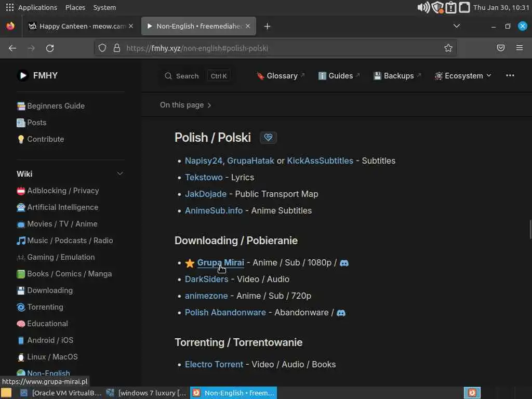Open Artificial Intelligence wiki page
The height and width of the screenshot is (399, 532).
click(x=58, y=207)
